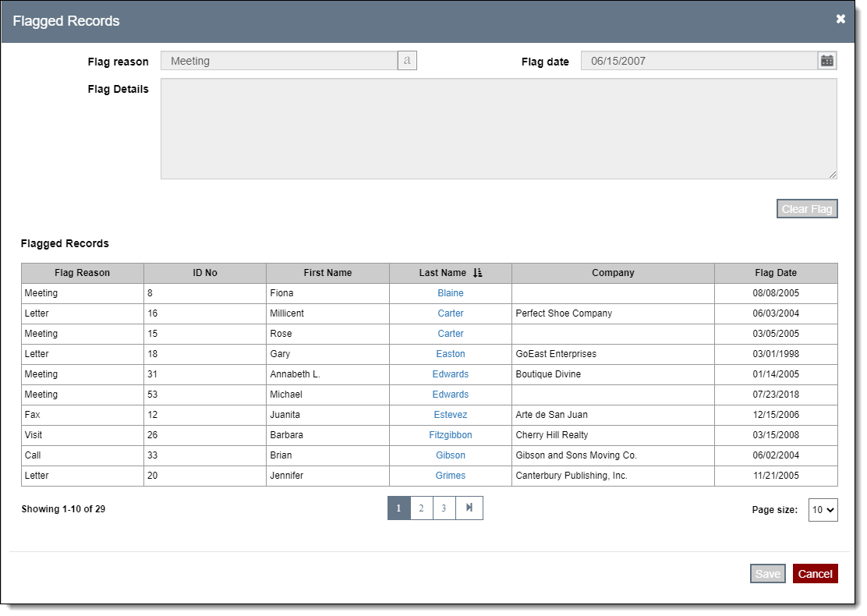Open the Blaine last name link

coord(451,293)
